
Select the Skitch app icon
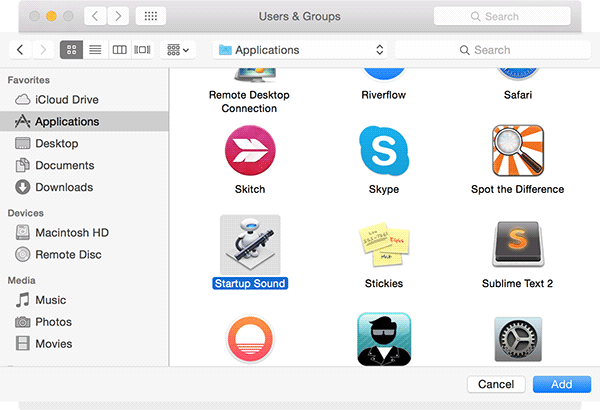[250, 150]
